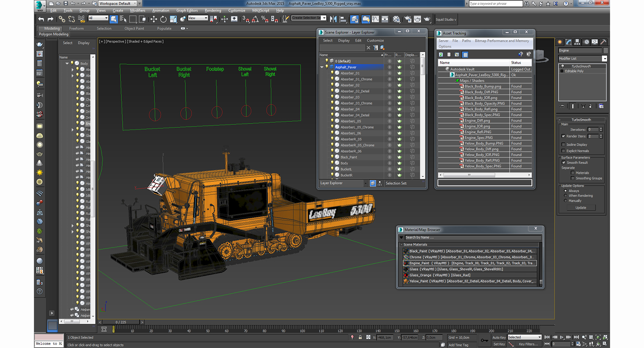
Task: Open the Create command panel tab
Action: (560, 42)
